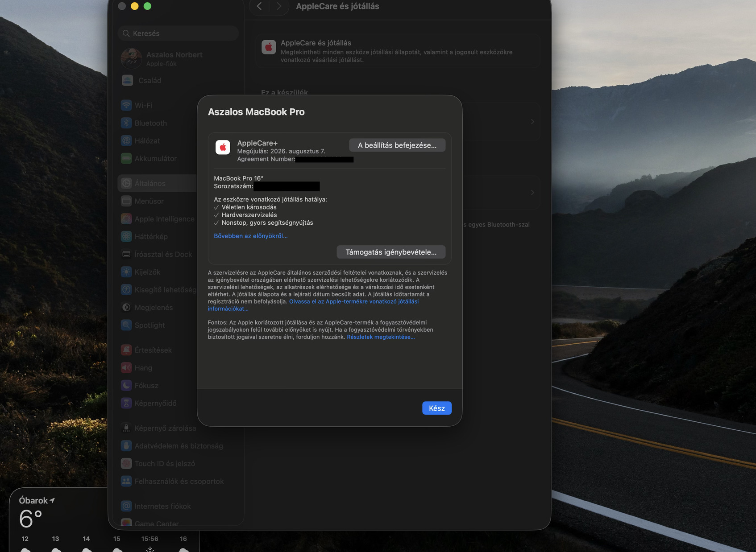Click the yellow minimize window button

pyautogui.click(x=134, y=6)
